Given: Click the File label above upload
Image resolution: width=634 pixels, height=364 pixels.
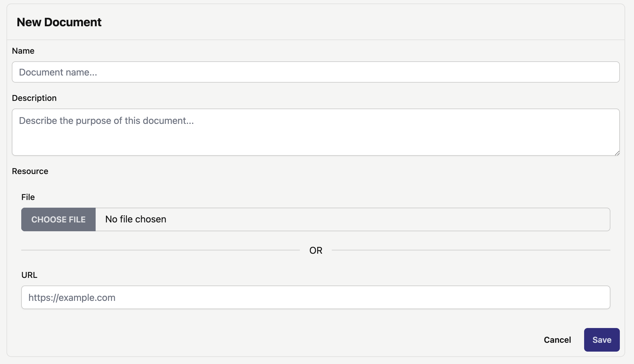Looking at the screenshot, I should 28,197.
